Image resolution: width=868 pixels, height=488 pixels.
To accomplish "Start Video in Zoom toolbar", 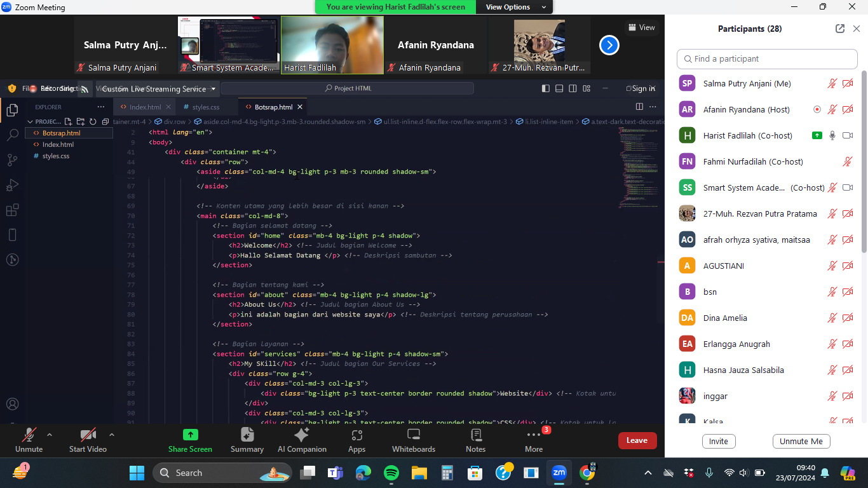I will click(88, 440).
